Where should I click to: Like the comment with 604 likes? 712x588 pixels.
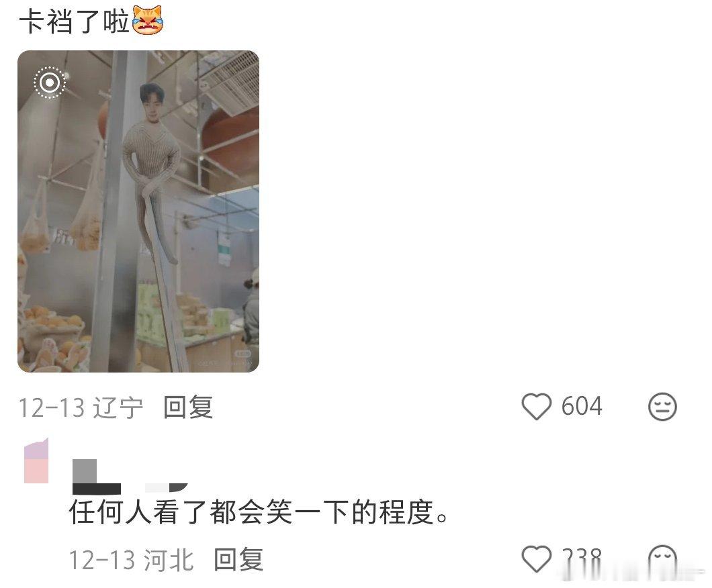click(536, 406)
